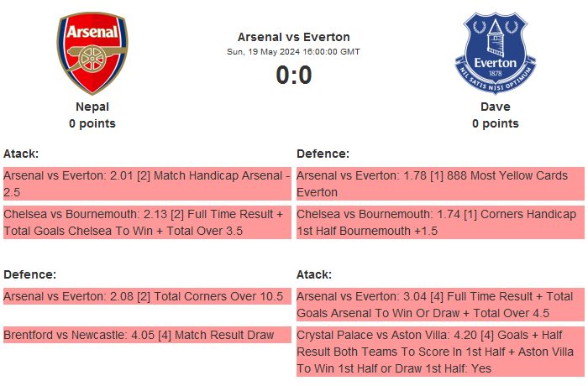Image resolution: width=588 pixels, height=386 pixels.
Task: Click the 0:0 match score
Action: (x=293, y=76)
